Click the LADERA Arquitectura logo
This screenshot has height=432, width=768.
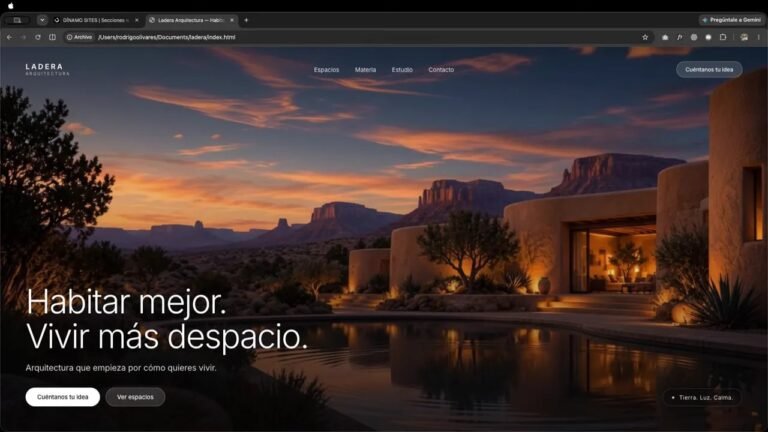click(47, 70)
